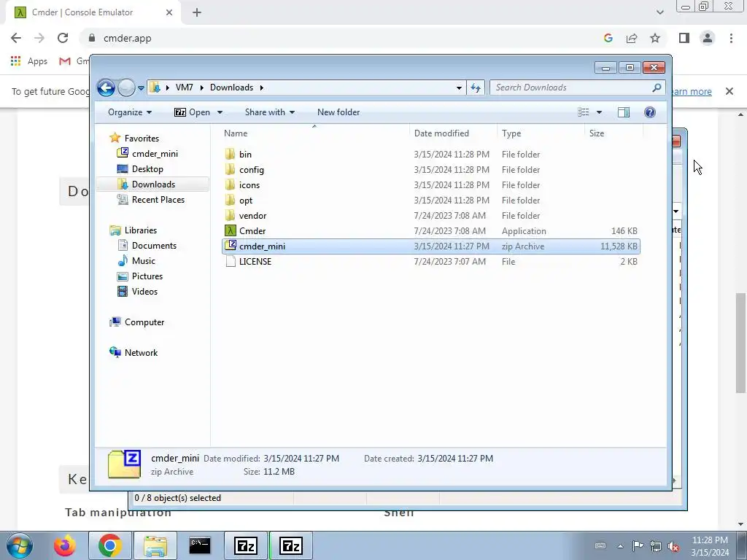
Task: Click Chrome's back arrow
Action: [x=16, y=38]
